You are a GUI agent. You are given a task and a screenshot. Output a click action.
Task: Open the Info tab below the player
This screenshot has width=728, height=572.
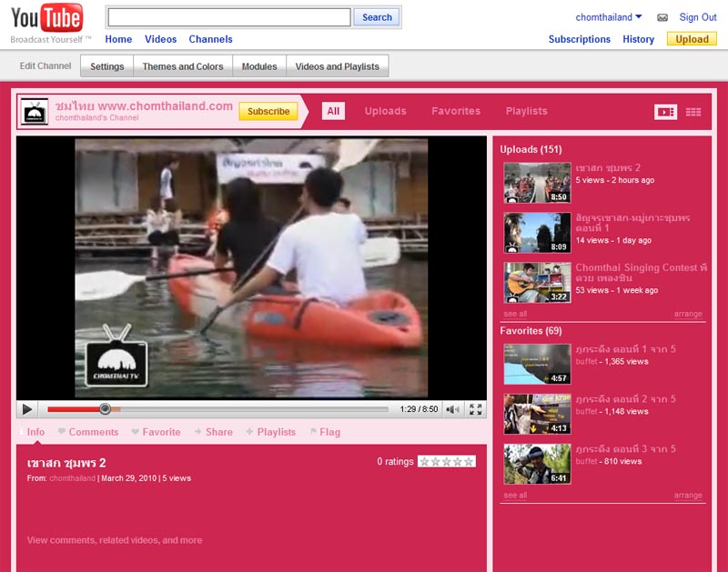[x=35, y=432]
